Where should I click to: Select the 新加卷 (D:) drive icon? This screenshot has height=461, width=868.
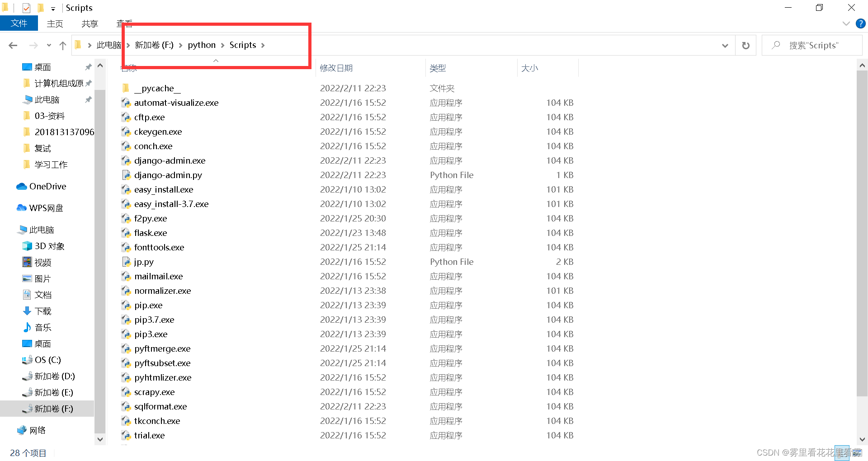27,376
